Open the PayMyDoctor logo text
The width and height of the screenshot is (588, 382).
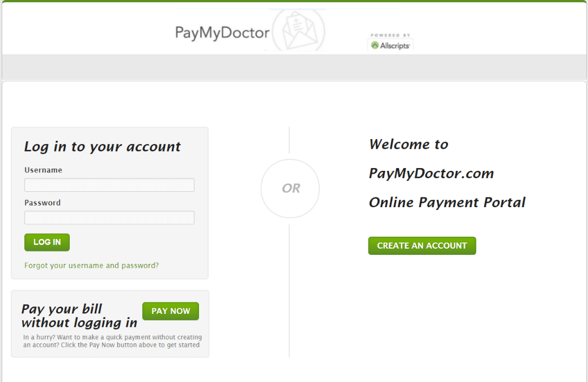(x=222, y=33)
